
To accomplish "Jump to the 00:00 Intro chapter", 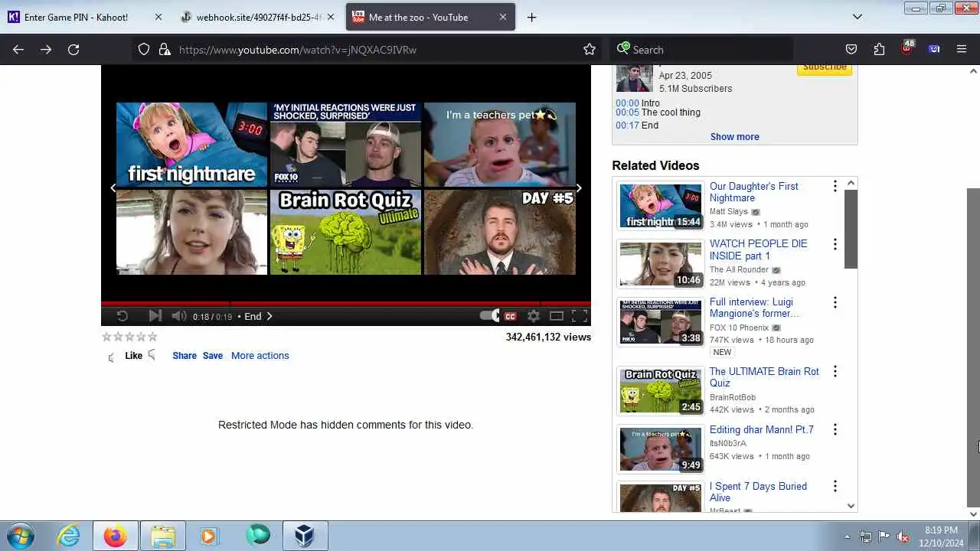I will [627, 103].
